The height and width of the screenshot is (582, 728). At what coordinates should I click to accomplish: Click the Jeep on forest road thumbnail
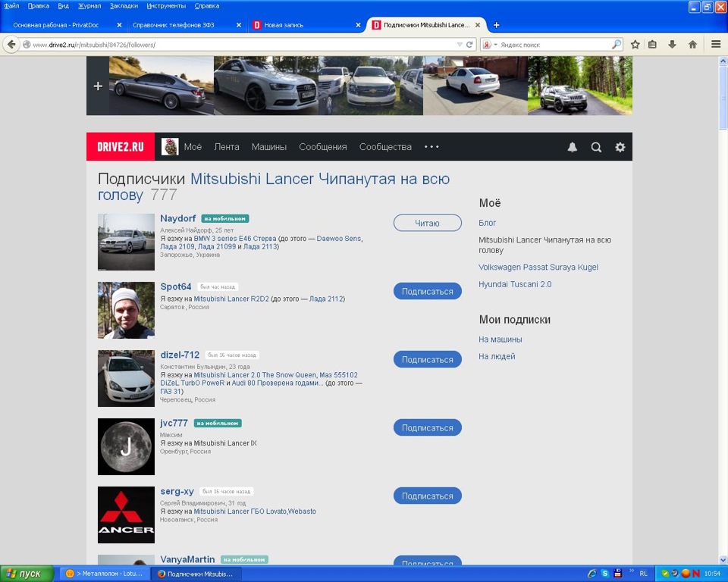[x=580, y=86]
